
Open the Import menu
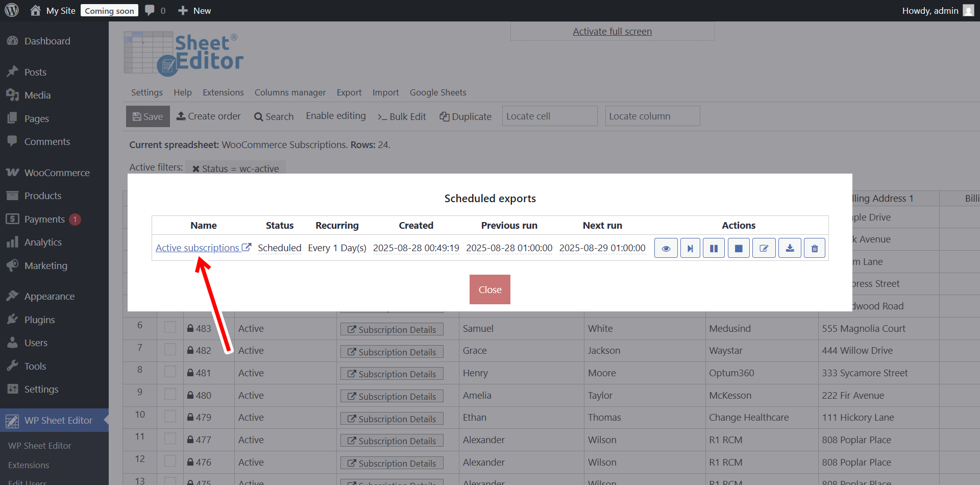385,92
